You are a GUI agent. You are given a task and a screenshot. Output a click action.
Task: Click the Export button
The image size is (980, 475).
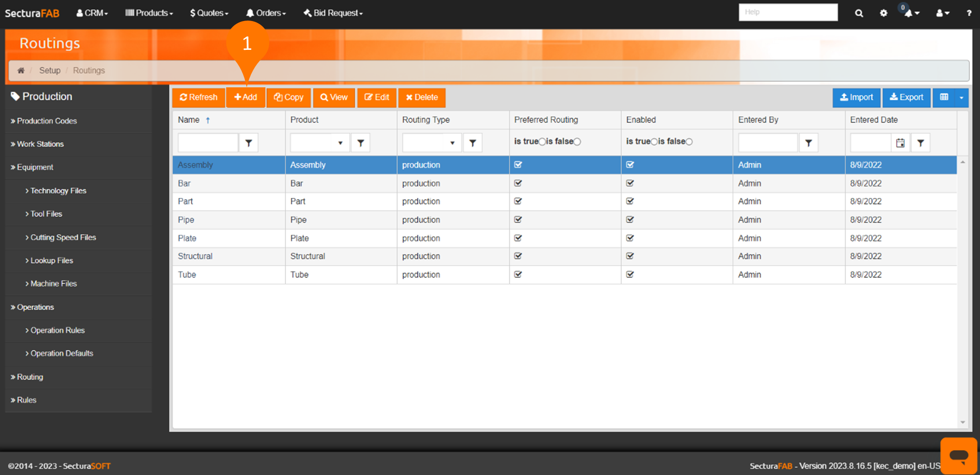(906, 97)
